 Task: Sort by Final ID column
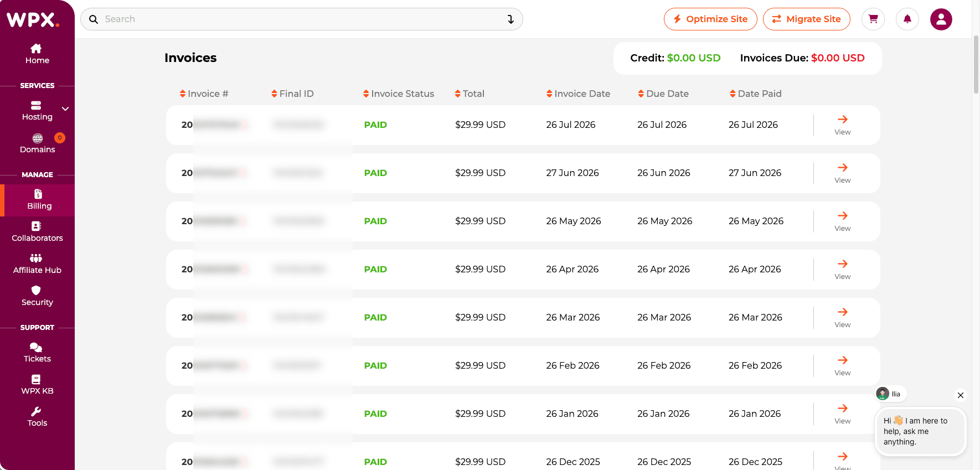point(292,94)
